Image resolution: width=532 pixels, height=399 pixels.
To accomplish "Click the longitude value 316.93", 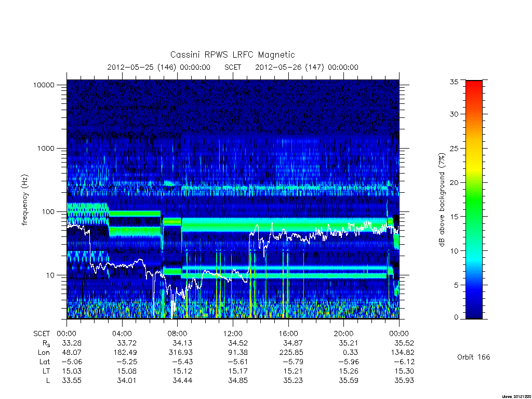I will pyautogui.click(x=180, y=353).
